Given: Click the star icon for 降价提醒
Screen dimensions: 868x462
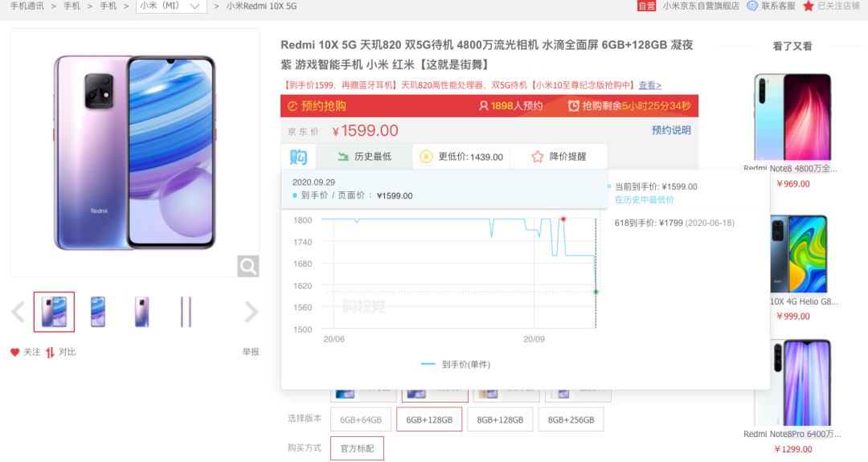Looking at the screenshot, I should click(x=538, y=157).
